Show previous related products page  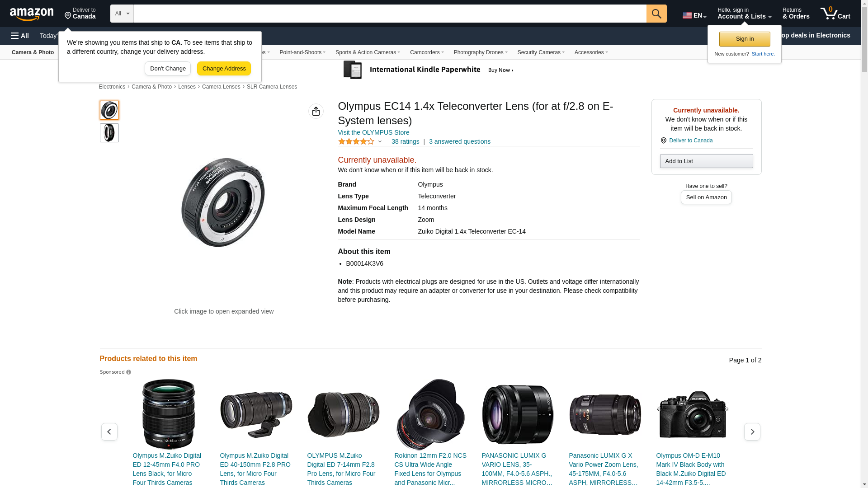pyautogui.click(x=109, y=432)
